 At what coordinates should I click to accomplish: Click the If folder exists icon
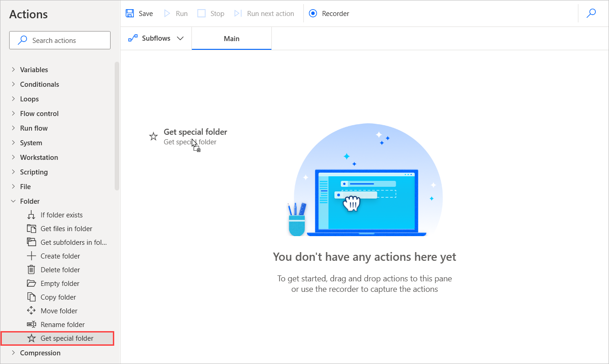(x=32, y=215)
